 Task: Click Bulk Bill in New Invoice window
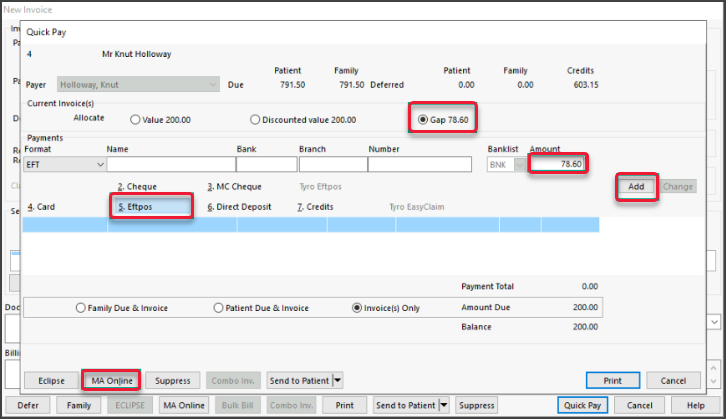(x=238, y=405)
